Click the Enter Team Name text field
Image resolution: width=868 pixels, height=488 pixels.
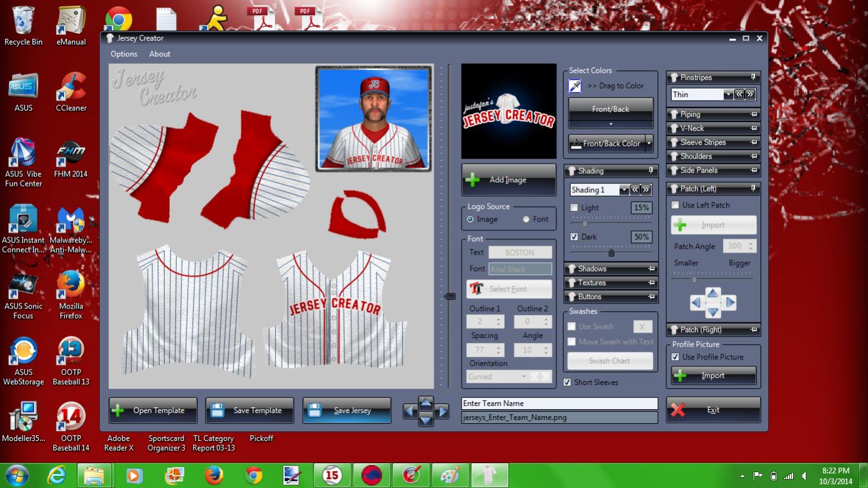pos(559,403)
